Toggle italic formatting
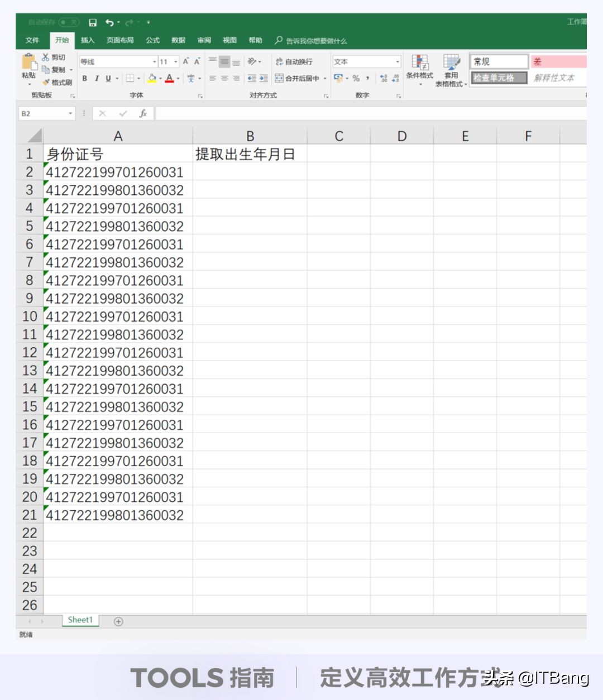This screenshot has height=700, width=603. click(x=96, y=78)
